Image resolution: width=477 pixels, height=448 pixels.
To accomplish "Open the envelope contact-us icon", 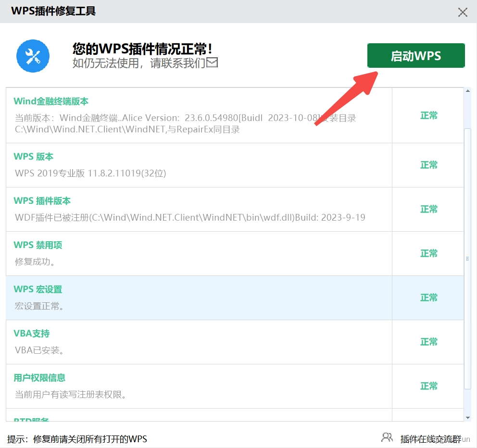I will (212, 62).
